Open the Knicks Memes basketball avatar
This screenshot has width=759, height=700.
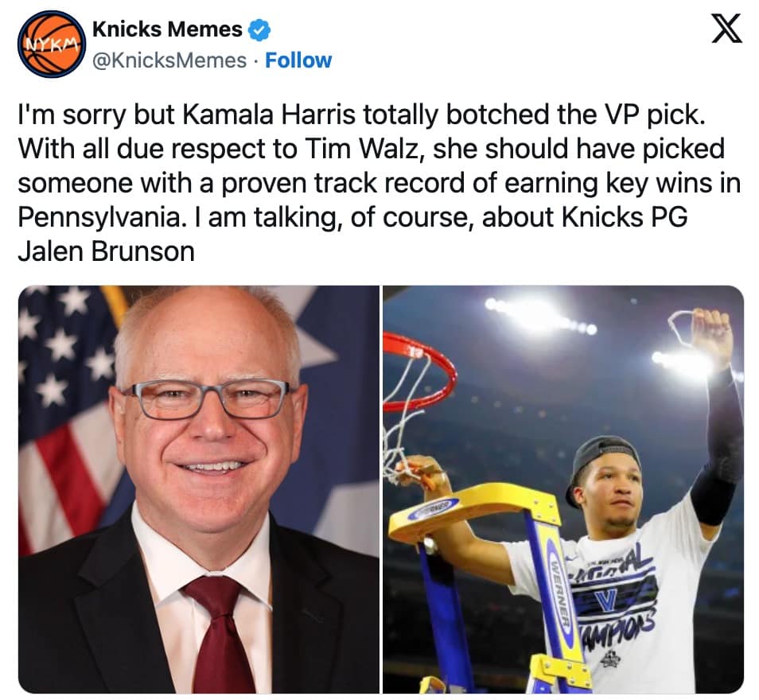52,44
